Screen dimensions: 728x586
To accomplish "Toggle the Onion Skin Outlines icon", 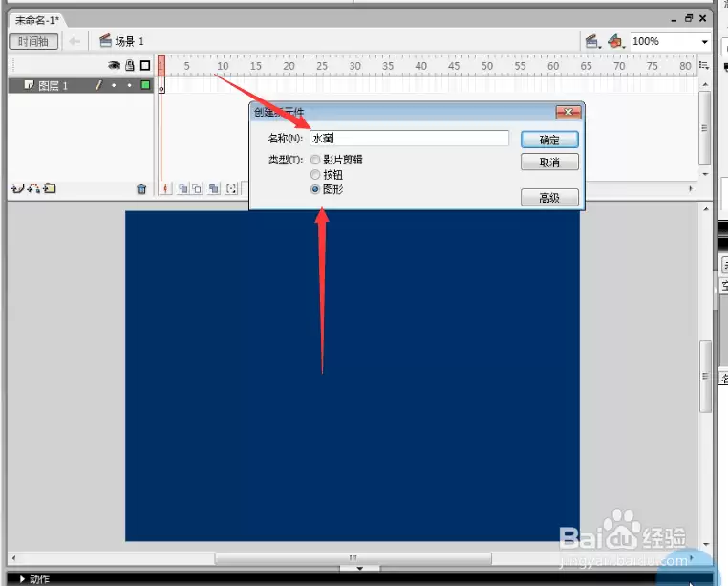I will pos(198,188).
